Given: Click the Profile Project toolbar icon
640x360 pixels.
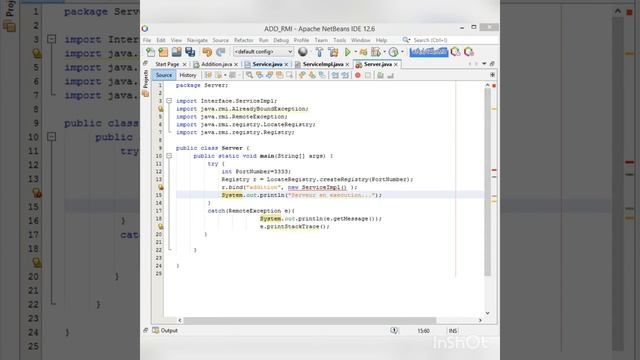Looking at the screenshot, I should 376,52.
